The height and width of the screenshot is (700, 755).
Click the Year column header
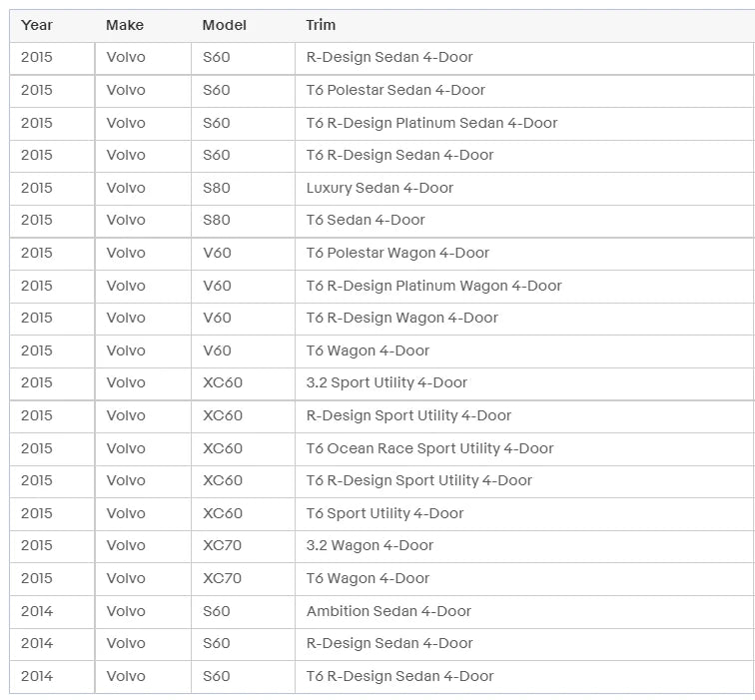[37, 25]
